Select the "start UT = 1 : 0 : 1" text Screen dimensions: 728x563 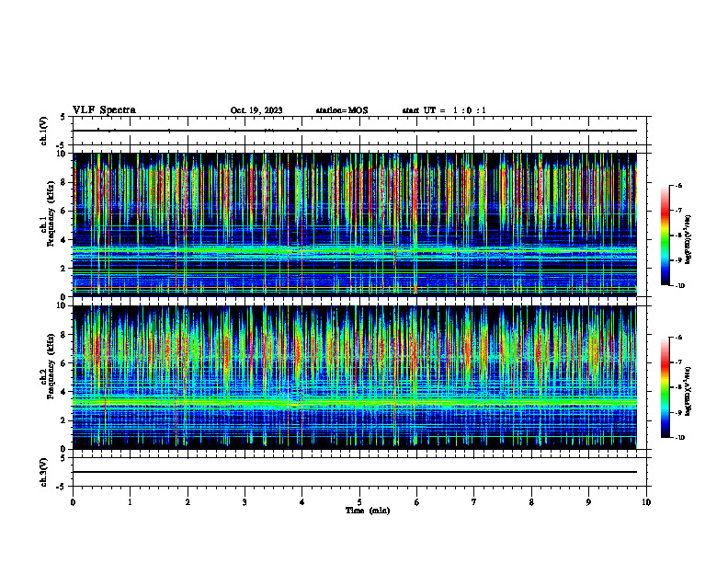click(444, 110)
